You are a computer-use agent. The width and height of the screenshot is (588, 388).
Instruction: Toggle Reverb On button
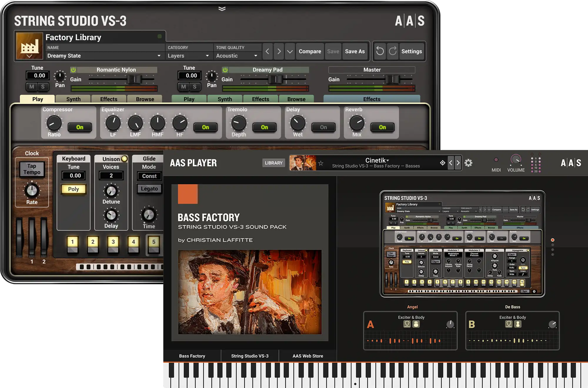382,127
